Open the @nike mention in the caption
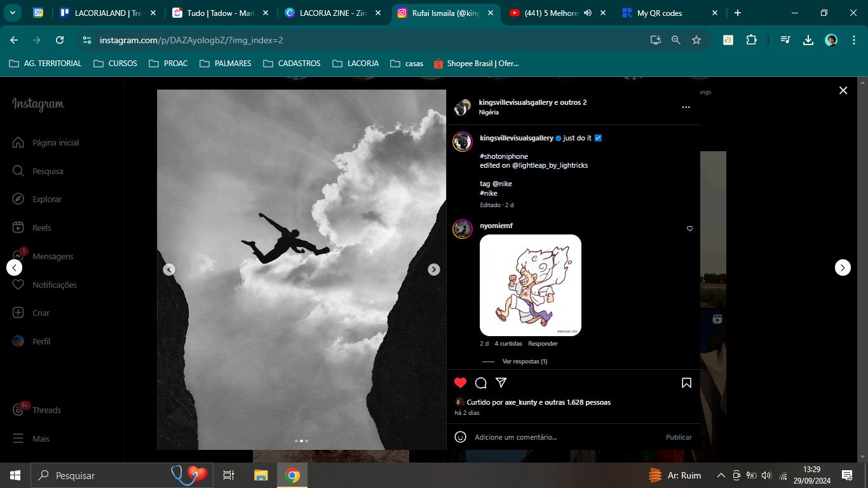 (x=502, y=184)
